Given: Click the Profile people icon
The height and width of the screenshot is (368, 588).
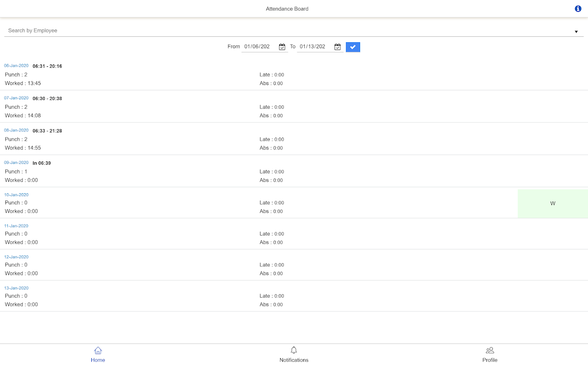Looking at the screenshot, I should (490, 351).
